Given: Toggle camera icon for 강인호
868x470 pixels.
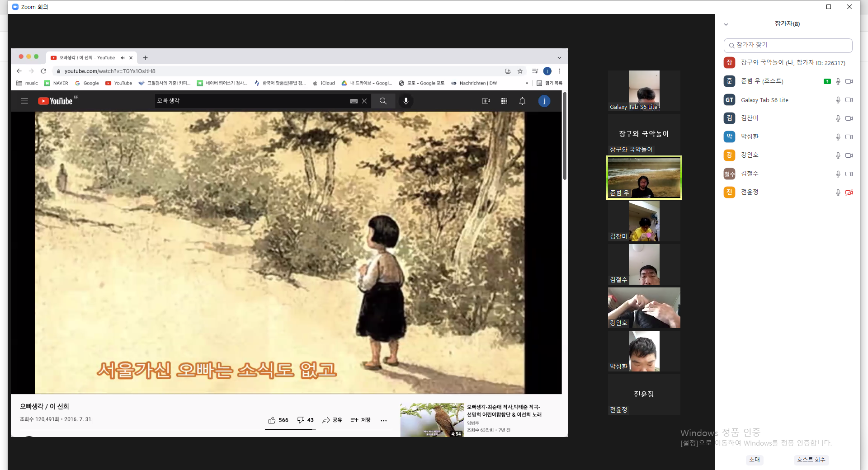Looking at the screenshot, I should tap(849, 155).
